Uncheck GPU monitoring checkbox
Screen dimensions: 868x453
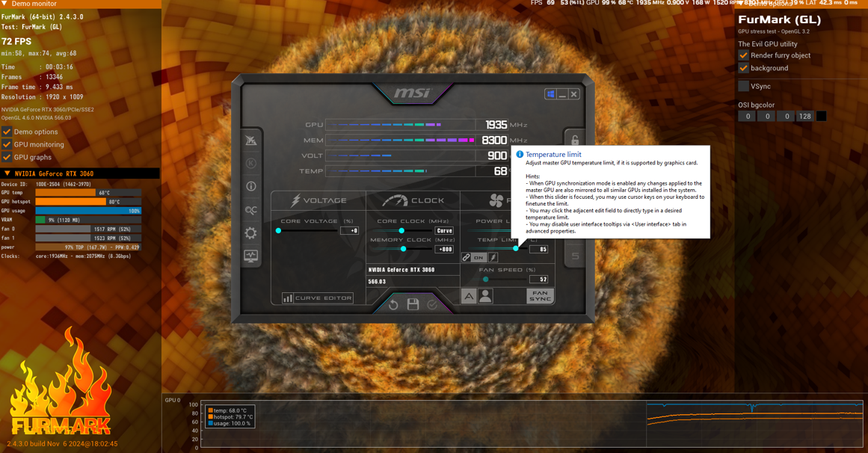click(x=7, y=144)
